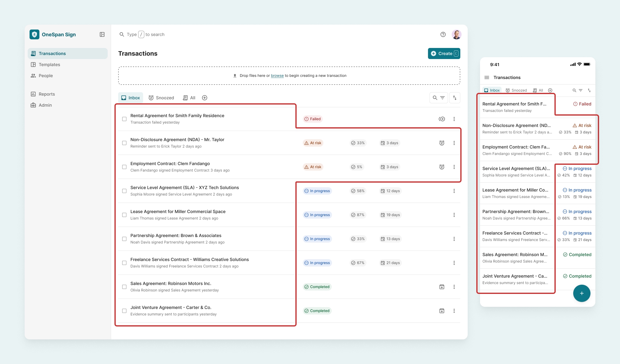This screenshot has height=364, width=620.
Task: Change the sort order of transactions
Action: click(x=454, y=97)
